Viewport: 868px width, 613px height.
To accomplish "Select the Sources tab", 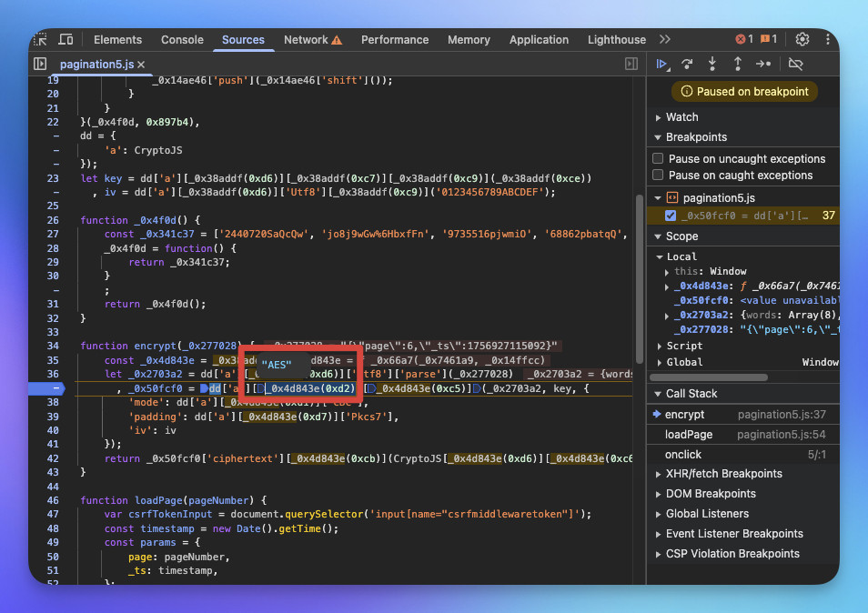I will [243, 40].
